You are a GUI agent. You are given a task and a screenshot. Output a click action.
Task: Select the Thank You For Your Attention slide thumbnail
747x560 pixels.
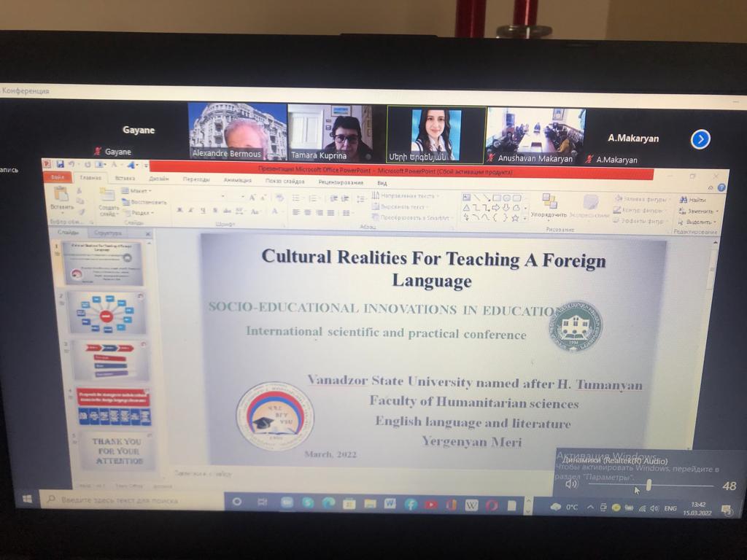pyautogui.click(x=116, y=451)
